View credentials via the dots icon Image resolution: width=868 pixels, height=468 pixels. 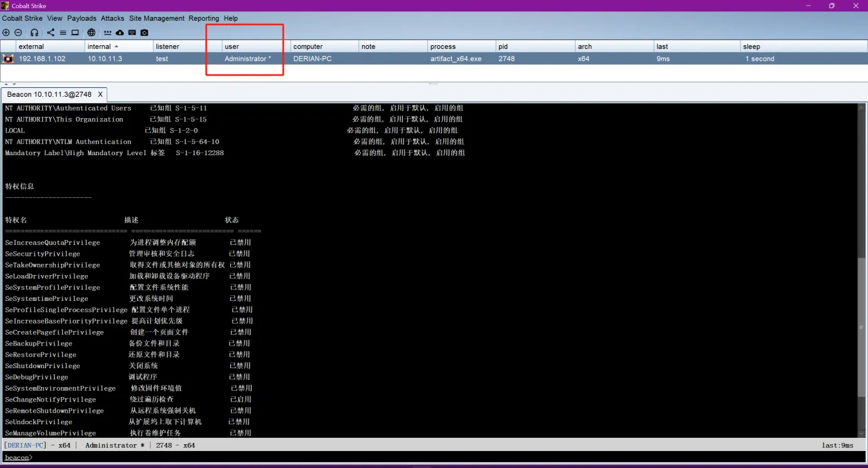107,33
